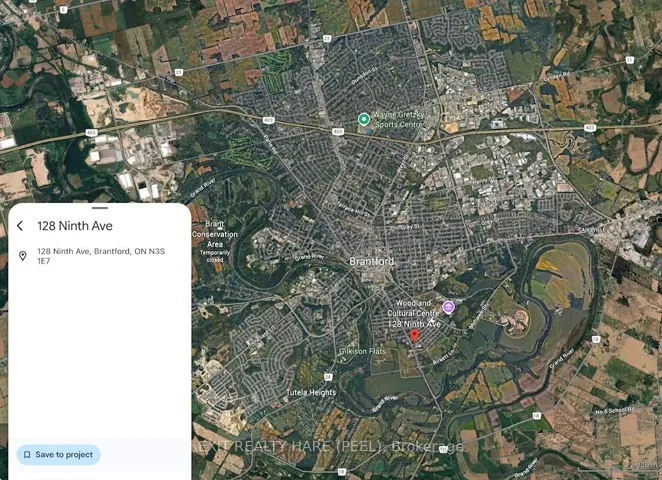Click the location pin icon beside the address
This screenshot has width=662, height=480.
[23, 256]
